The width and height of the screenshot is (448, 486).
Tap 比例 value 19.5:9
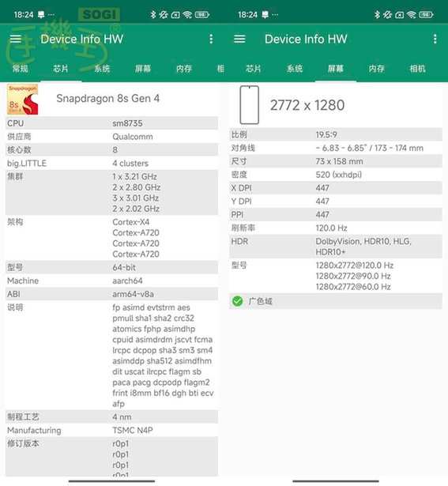(326, 134)
